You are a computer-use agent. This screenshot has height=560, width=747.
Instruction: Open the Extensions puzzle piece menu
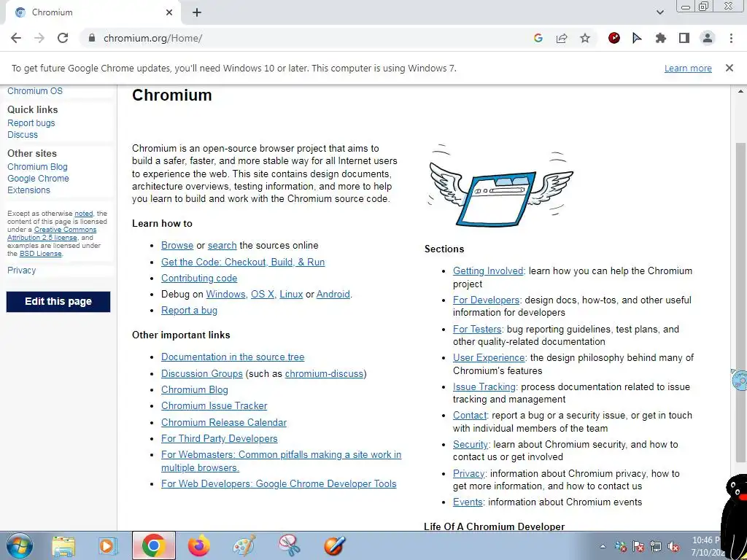(661, 38)
